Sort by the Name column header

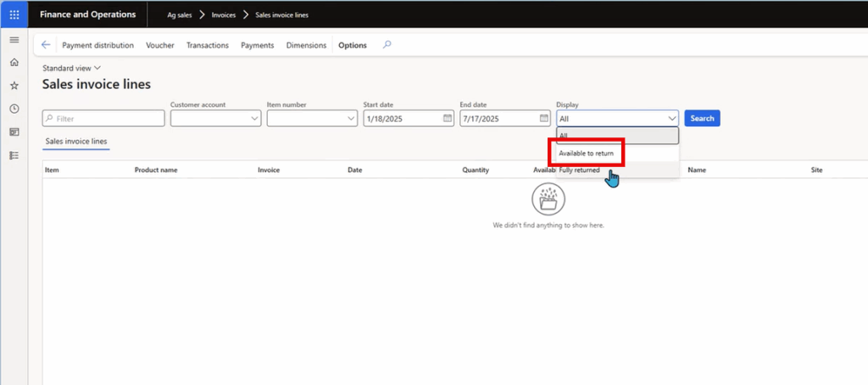click(x=697, y=170)
